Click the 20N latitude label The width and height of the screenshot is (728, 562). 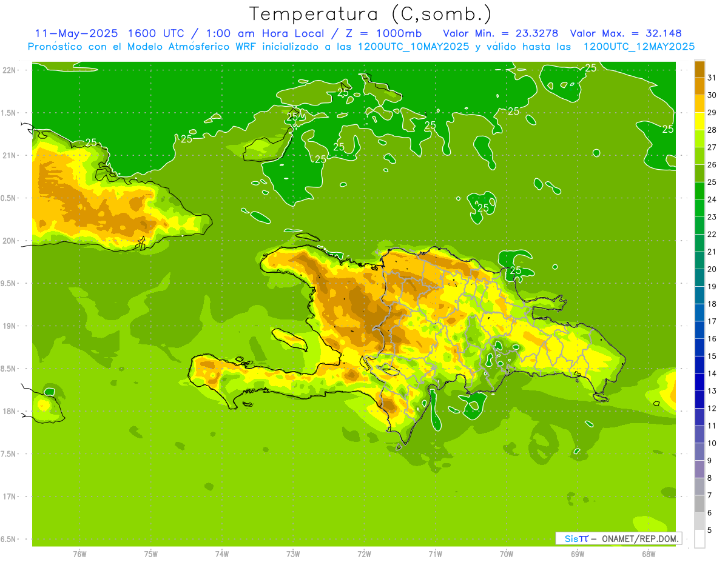(x=9, y=241)
